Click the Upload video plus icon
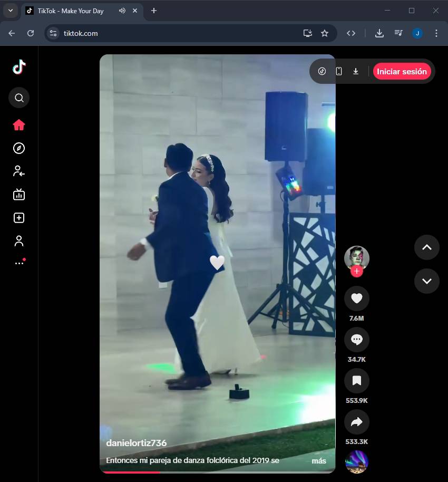This screenshot has height=482, width=448. [x=19, y=218]
